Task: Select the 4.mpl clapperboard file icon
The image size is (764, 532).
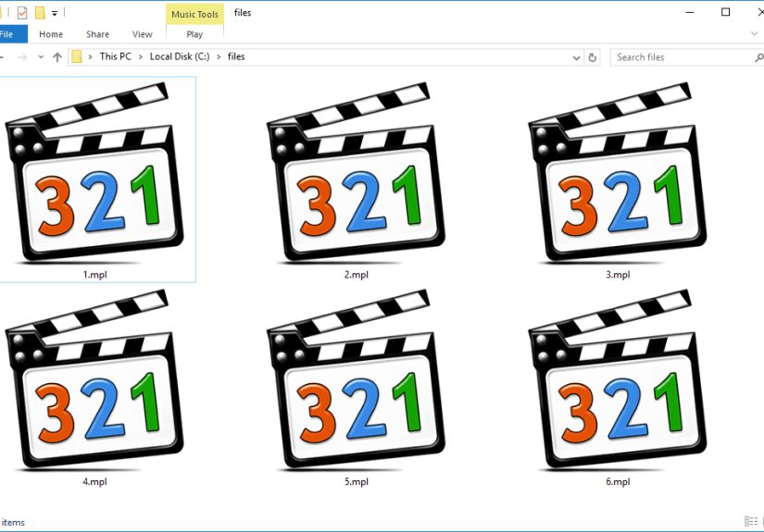Action: 94,379
